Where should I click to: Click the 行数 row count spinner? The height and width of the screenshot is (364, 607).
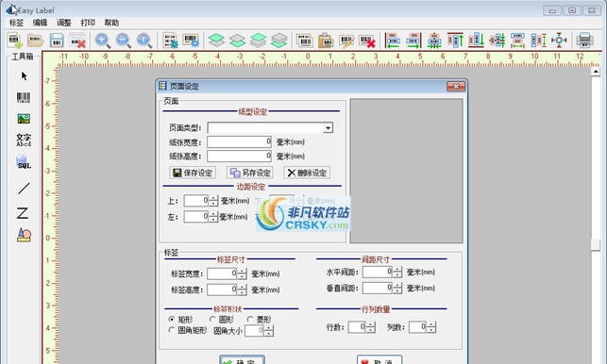coord(370,327)
